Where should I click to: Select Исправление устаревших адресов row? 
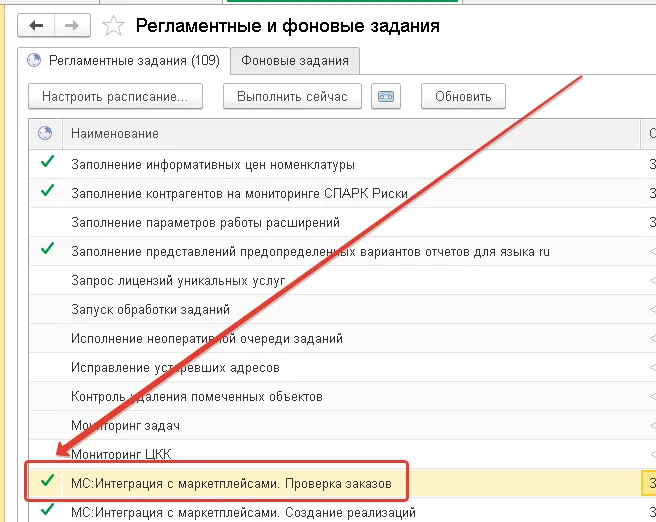tap(175, 367)
